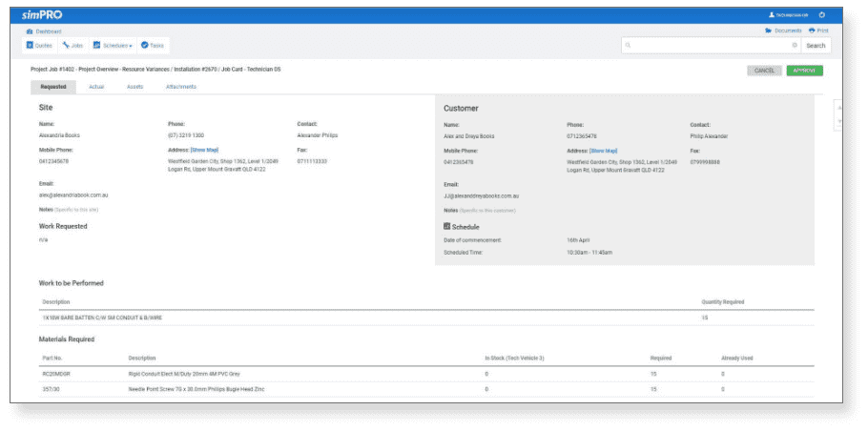
Task: Switch to the Assets tab
Action: pos(135,87)
